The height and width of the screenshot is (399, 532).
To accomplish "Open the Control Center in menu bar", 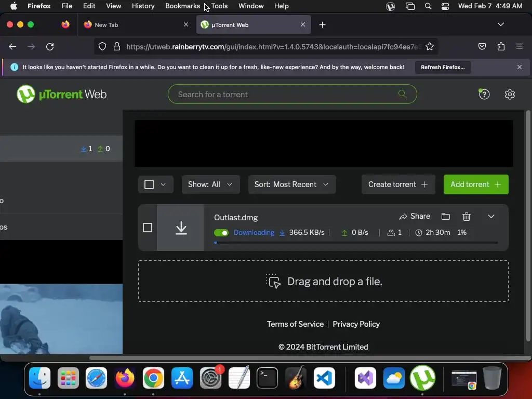I will 445,6.
